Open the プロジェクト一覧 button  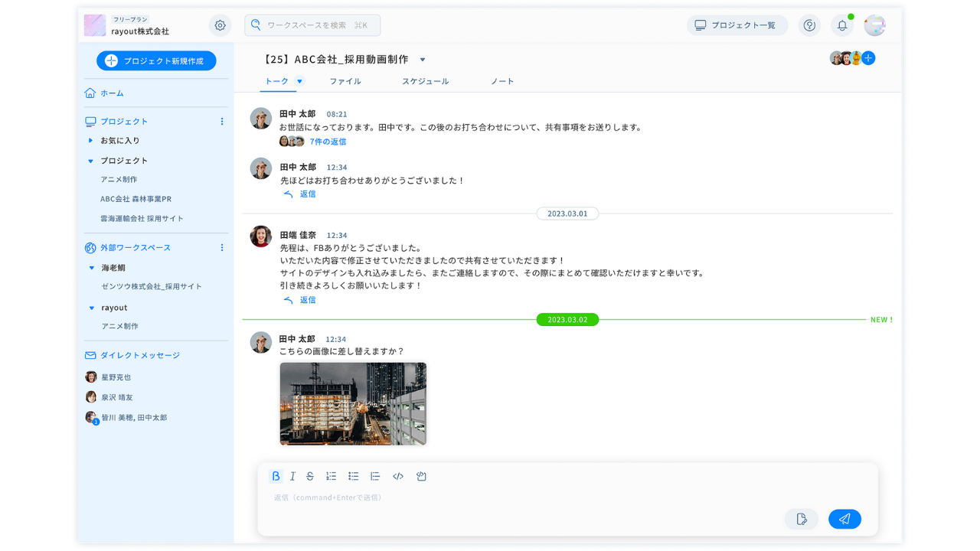[x=737, y=25]
